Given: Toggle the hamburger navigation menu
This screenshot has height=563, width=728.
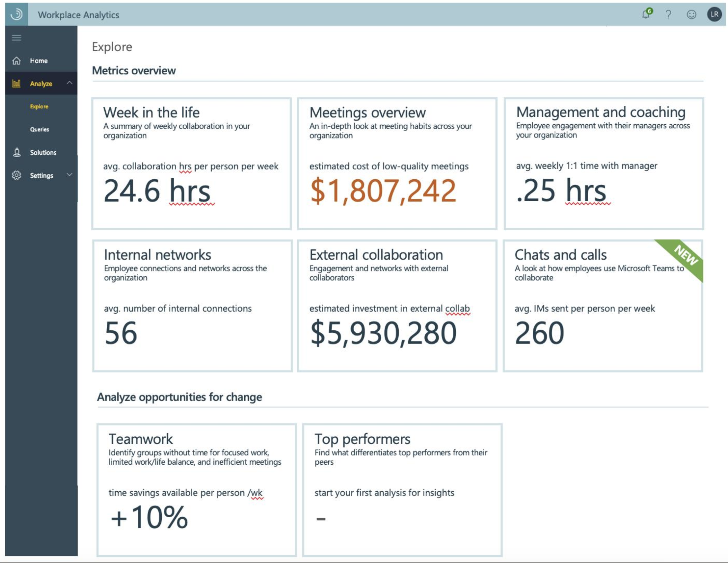Looking at the screenshot, I should pos(16,38).
